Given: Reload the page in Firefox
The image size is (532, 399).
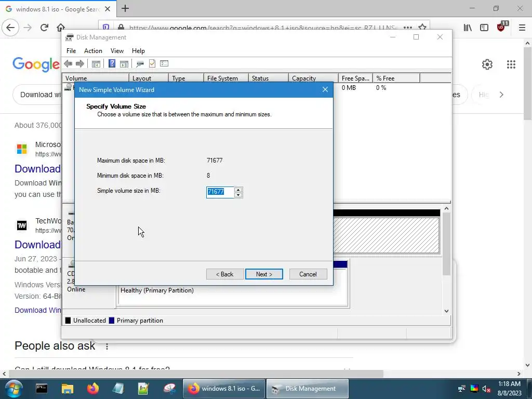Looking at the screenshot, I should (x=44, y=28).
